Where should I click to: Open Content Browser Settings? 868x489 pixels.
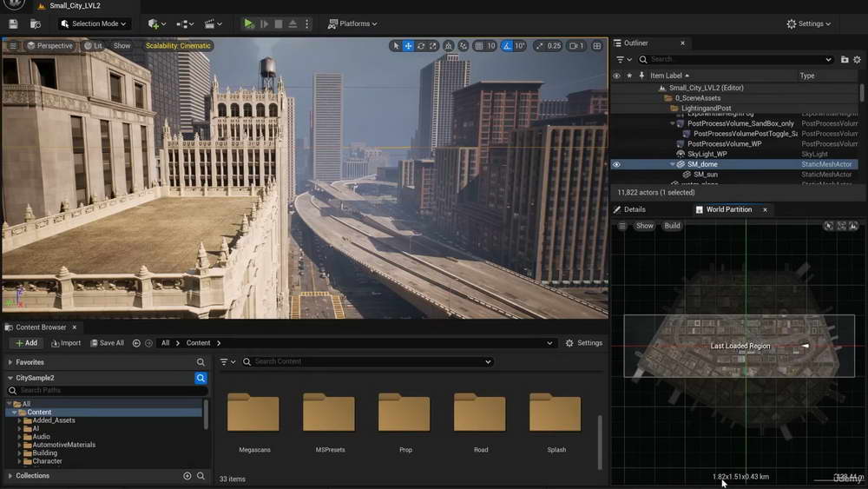coord(583,343)
